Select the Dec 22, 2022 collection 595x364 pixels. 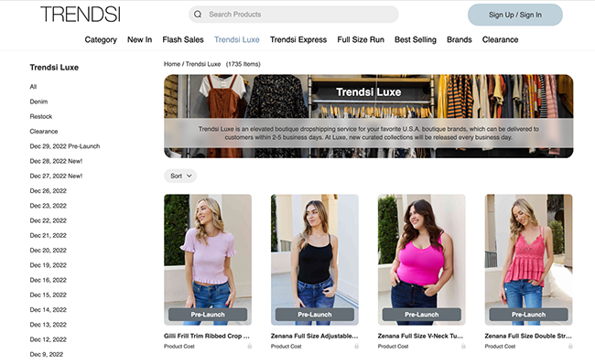pos(49,220)
